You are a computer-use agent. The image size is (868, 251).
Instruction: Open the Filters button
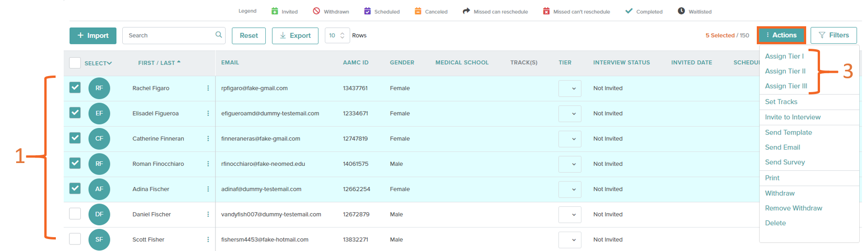(833, 35)
